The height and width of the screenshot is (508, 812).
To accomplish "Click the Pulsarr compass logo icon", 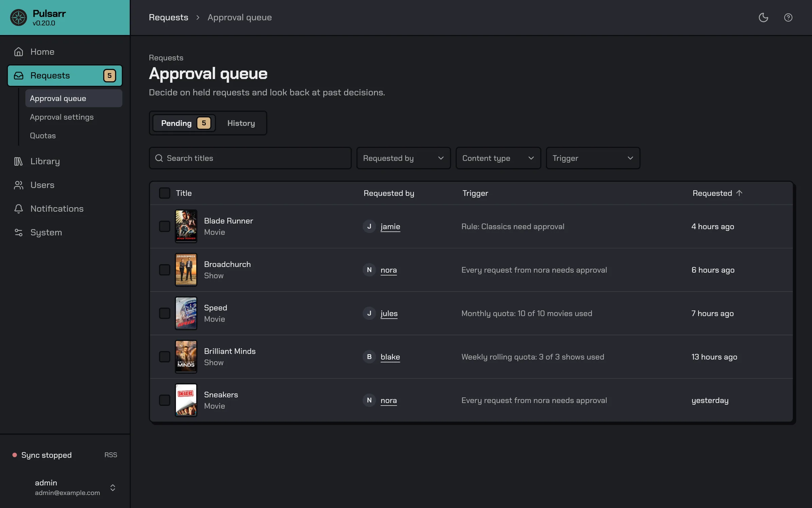I will [18, 18].
